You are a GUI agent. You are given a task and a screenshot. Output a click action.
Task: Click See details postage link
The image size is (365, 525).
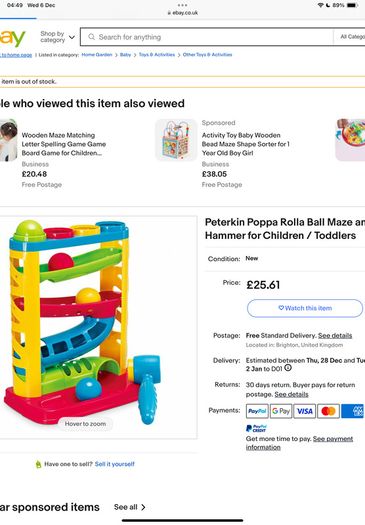pyautogui.click(x=335, y=335)
